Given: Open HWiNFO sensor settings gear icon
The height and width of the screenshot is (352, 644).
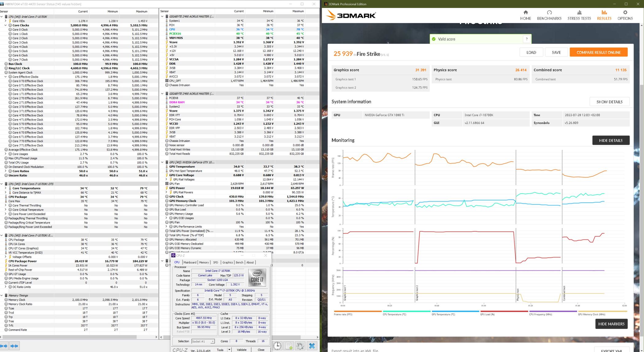Looking at the screenshot, I should [x=300, y=346].
